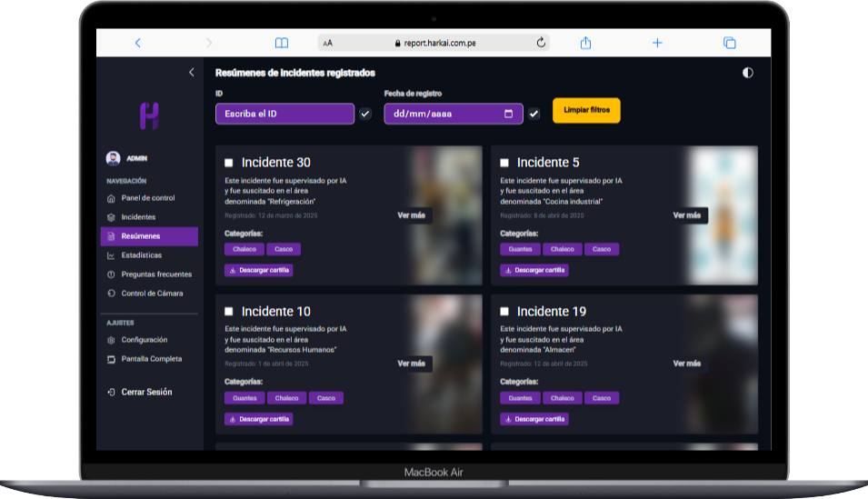The width and height of the screenshot is (868, 499).
Task: Click the Harkai H logo
Action: [x=149, y=115]
